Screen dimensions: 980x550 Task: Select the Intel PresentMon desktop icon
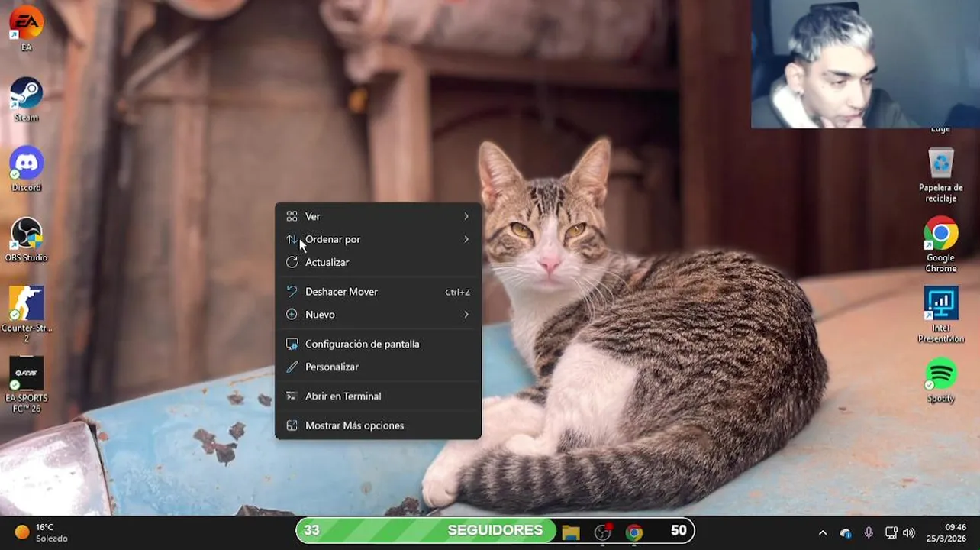pyautogui.click(x=940, y=315)
